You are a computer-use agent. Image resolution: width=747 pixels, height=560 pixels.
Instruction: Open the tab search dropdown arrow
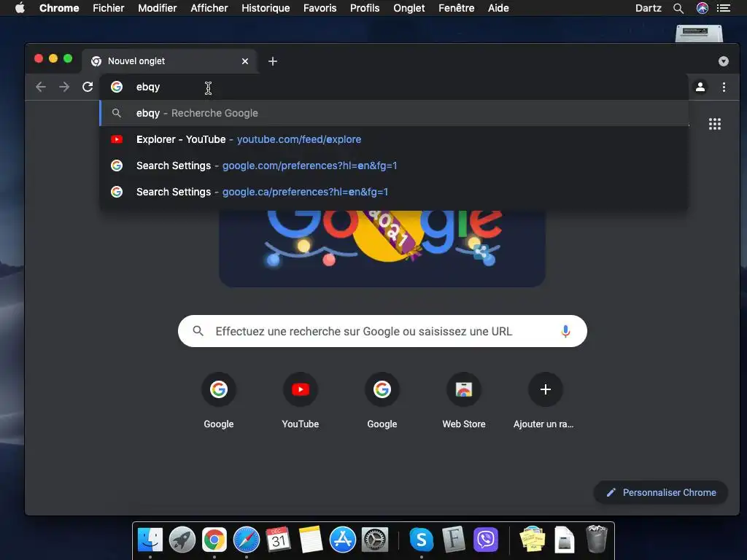tap(723, 61)
